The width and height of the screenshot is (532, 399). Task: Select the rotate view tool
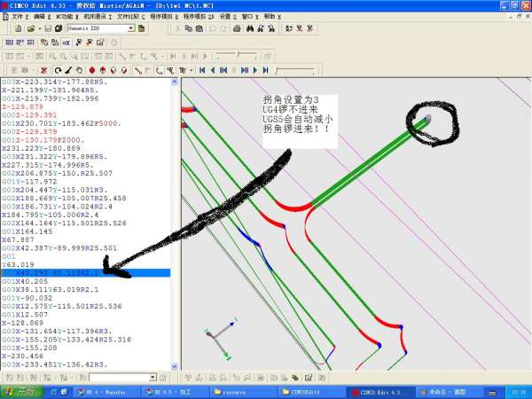coord(58,70)
